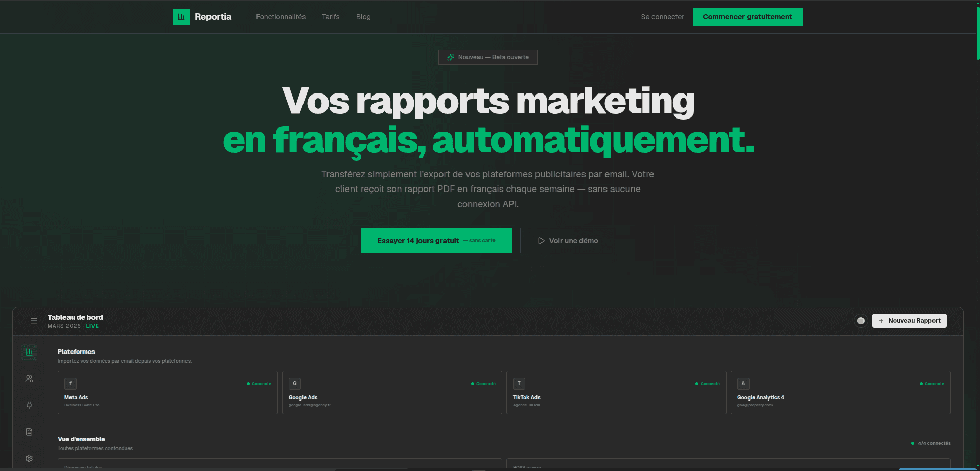
Task: Select the bar chart sidebar icon
Action: tap(29, 352)
